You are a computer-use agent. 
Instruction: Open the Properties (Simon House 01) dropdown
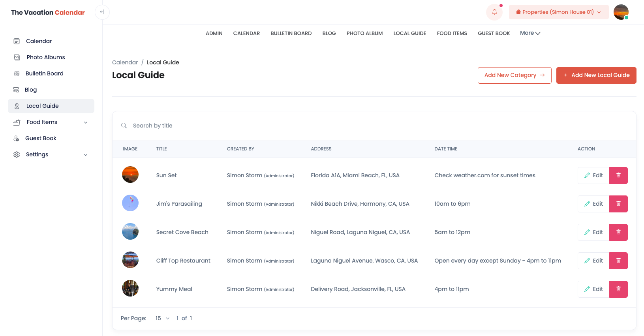[x=558, y=12]
